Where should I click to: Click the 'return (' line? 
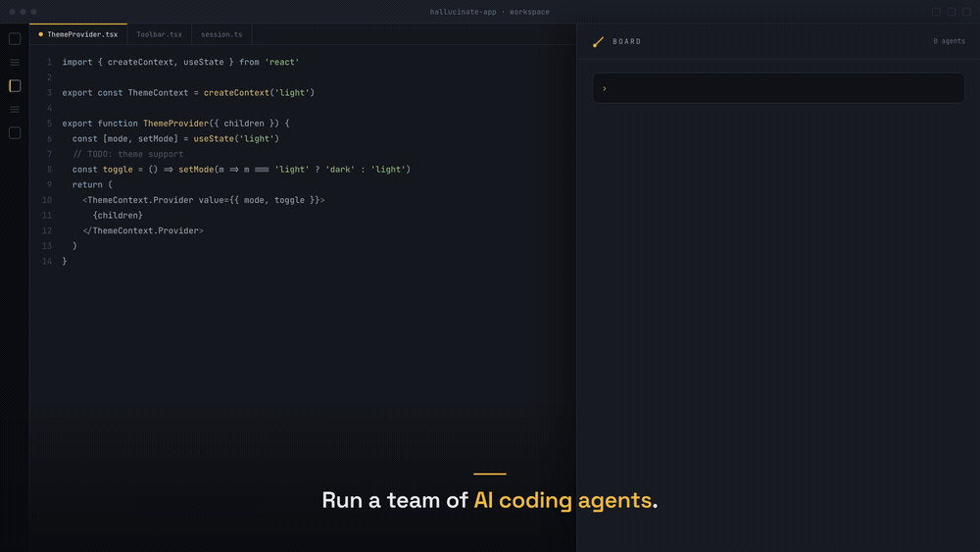pos(92,184)
